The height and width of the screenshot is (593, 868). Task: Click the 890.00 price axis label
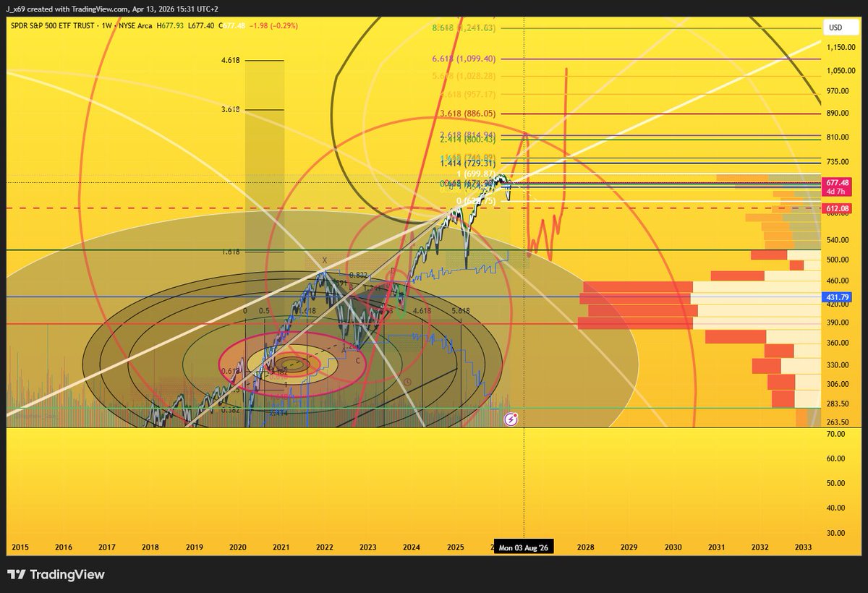click(x=838, y=114)
